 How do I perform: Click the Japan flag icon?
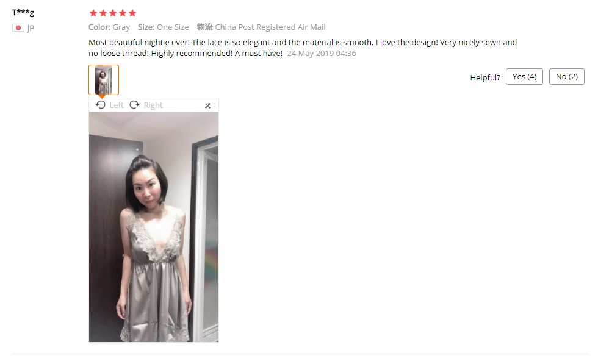click(18, 28)
